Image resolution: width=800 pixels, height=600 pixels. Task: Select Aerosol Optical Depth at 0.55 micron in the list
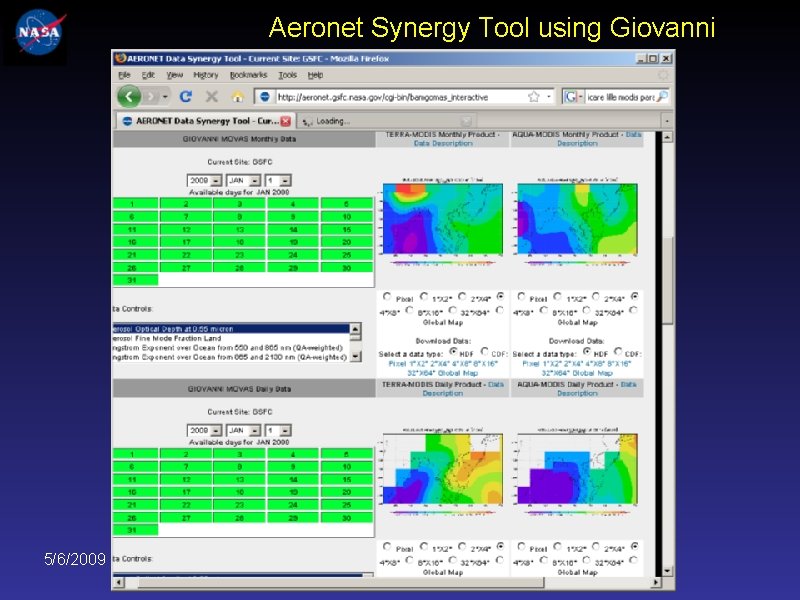tap(231, 329)
